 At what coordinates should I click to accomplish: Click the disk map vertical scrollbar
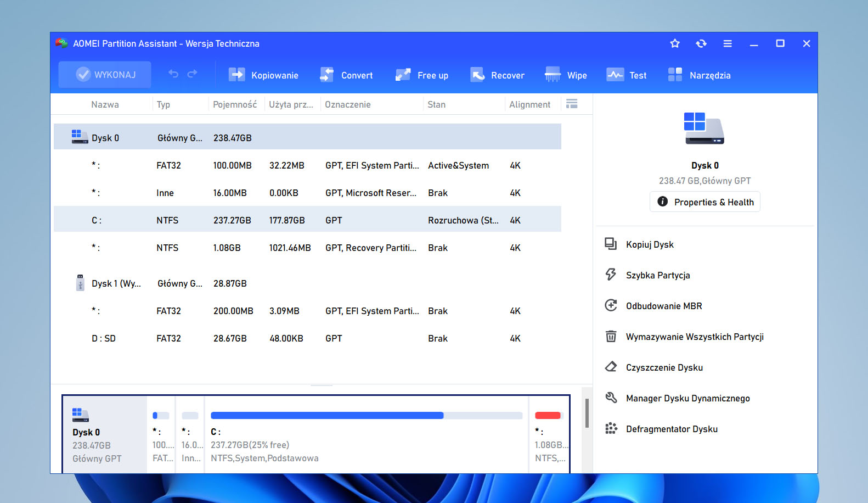point(587,413)
